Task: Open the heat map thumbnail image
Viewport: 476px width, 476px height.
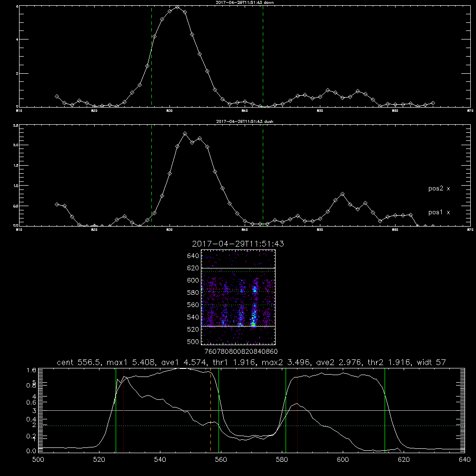Action: pos(238,297)
